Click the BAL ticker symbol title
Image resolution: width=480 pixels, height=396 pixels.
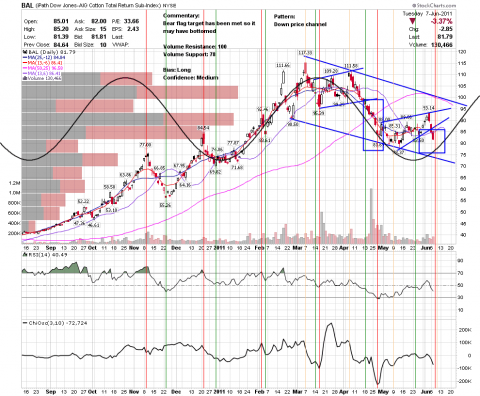27,5
